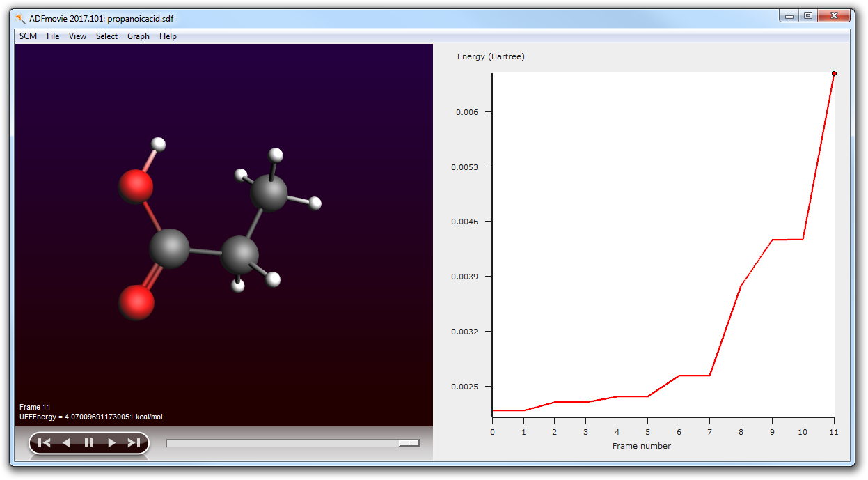
Task: Maximize the ADFmovie window
Action: coord(807,15)
